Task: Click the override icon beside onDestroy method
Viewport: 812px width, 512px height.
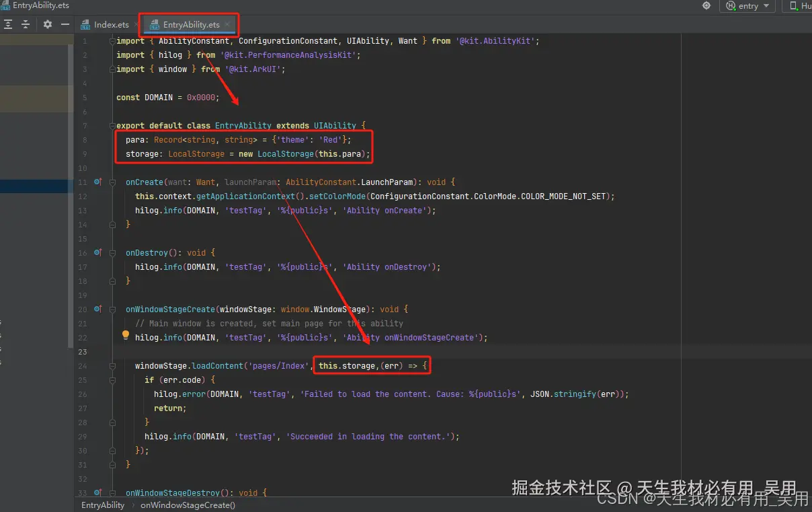Action: coord(97,252)
